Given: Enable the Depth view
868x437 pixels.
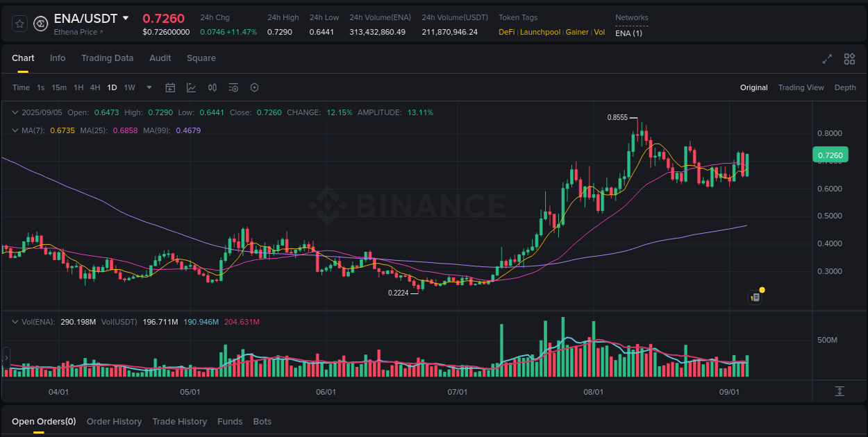Looking at the screenshot, I should pyautogui.click(x=845, y=87).
